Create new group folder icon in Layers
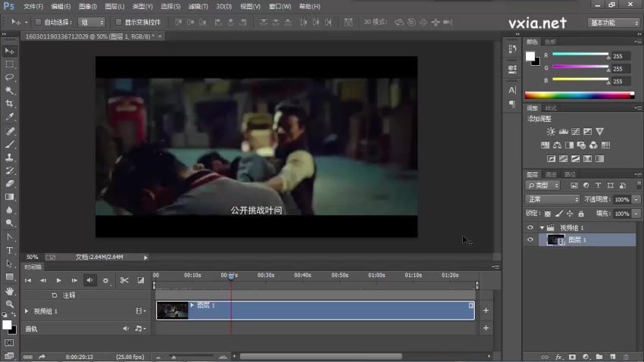This screenshot has height=362, width=644. click(599, 357)
